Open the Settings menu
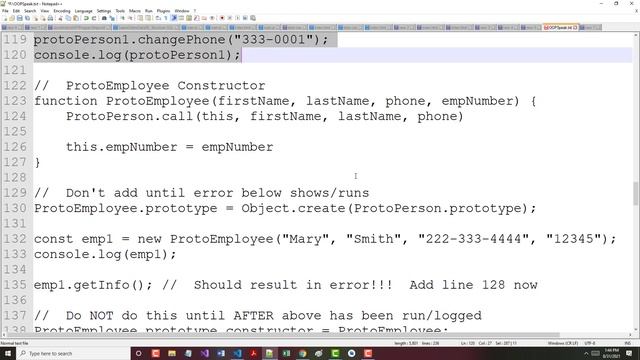 pos(104,11)
